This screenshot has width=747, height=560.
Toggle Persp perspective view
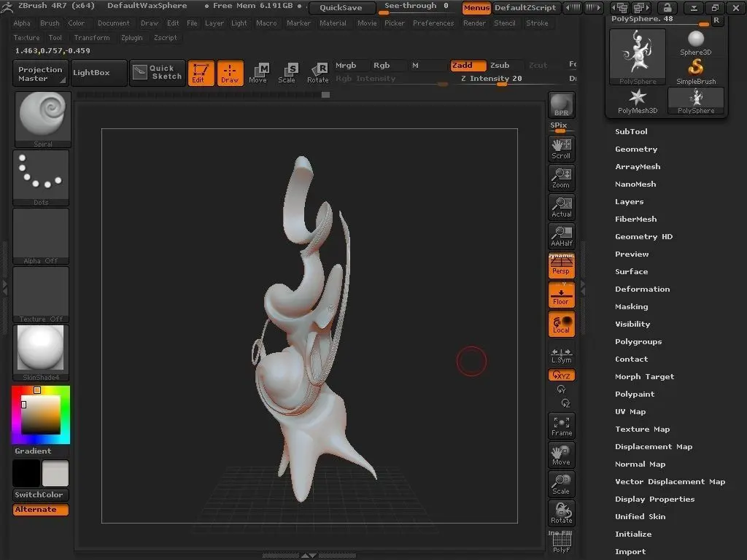pyautogui.click(x=561, y=265)
